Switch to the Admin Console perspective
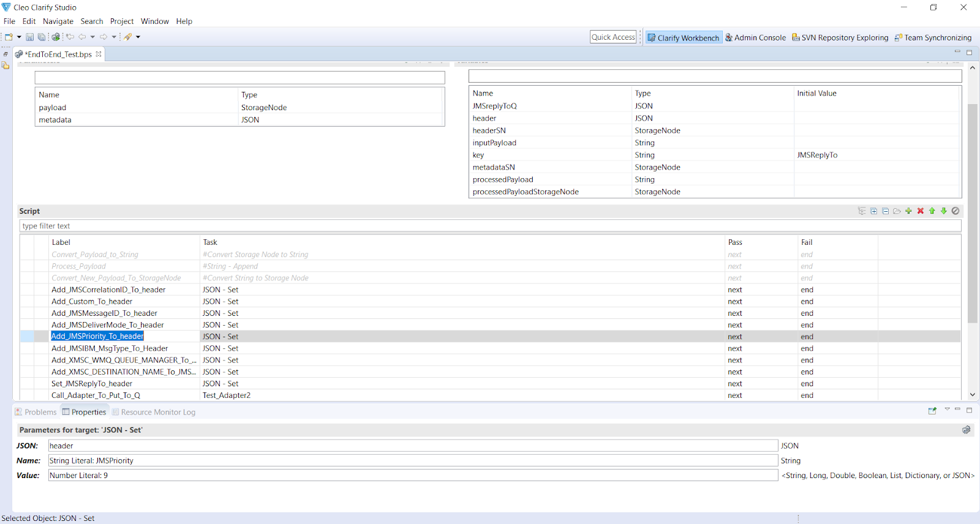Image resolution: width=980 pixels, height=524 pixels. 755,37
